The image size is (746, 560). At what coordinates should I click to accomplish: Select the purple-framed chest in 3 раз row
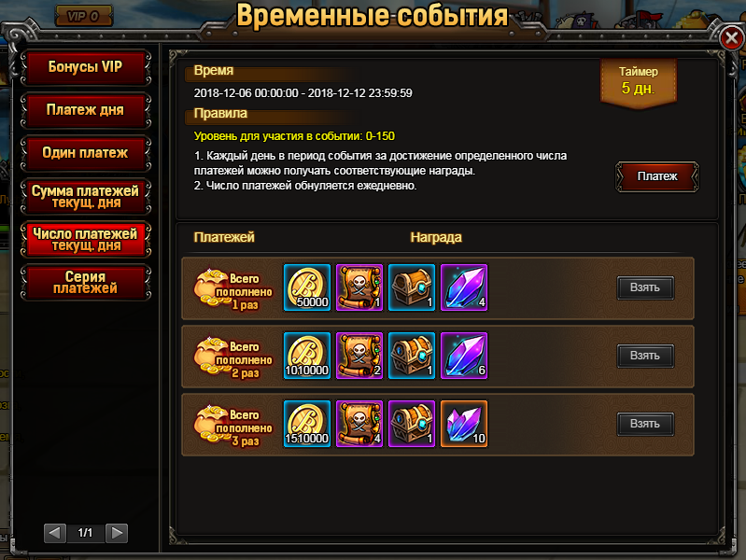coord(412,424)
